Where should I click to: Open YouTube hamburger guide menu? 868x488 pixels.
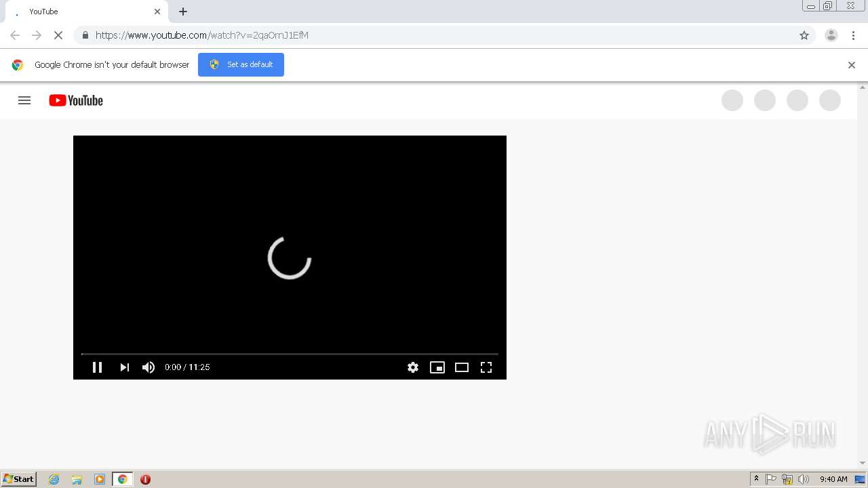coord(24,100)
